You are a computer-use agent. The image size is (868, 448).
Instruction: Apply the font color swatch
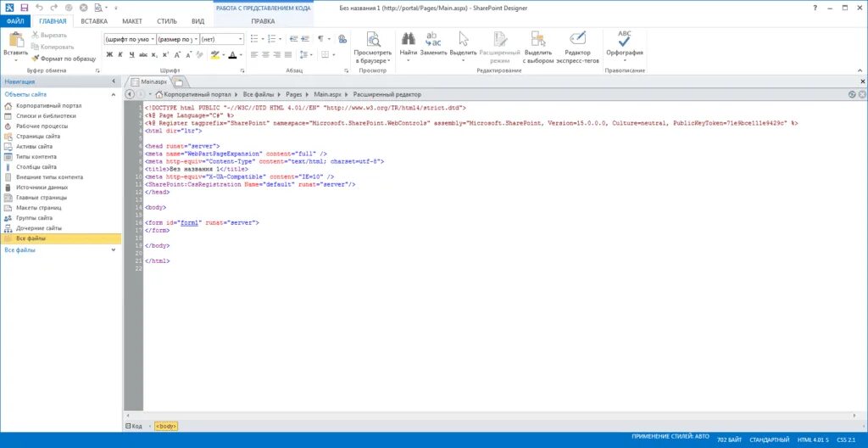pyautogui.click(x=232, y=54)
